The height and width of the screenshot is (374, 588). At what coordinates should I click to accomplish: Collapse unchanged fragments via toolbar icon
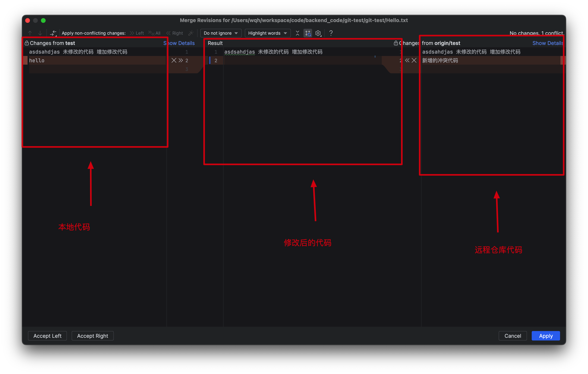tap(298, 33)
